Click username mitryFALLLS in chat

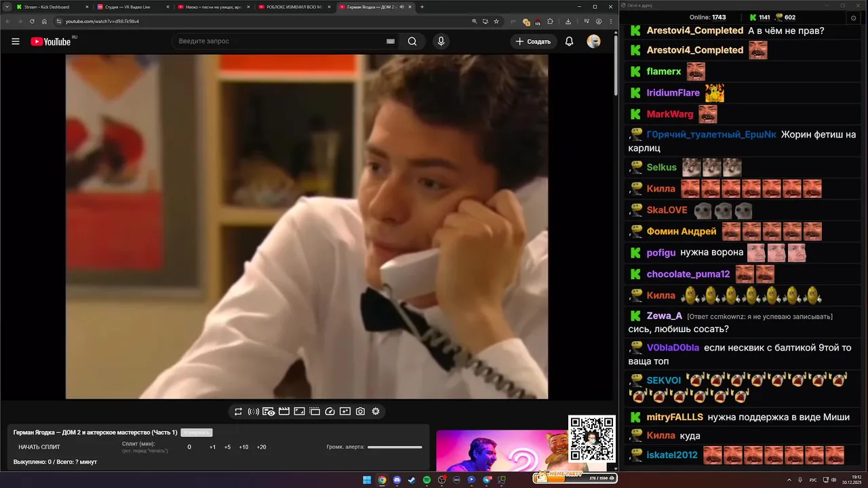675,417
